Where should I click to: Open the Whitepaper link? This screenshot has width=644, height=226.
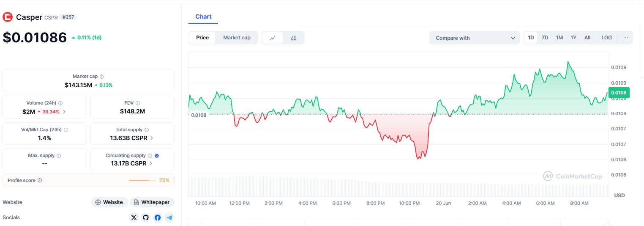point(152,202)
